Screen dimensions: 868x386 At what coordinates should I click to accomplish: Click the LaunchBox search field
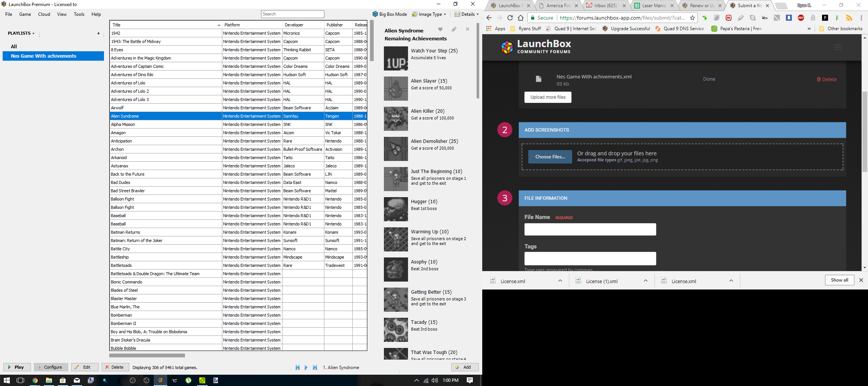(x=292, y=14)
